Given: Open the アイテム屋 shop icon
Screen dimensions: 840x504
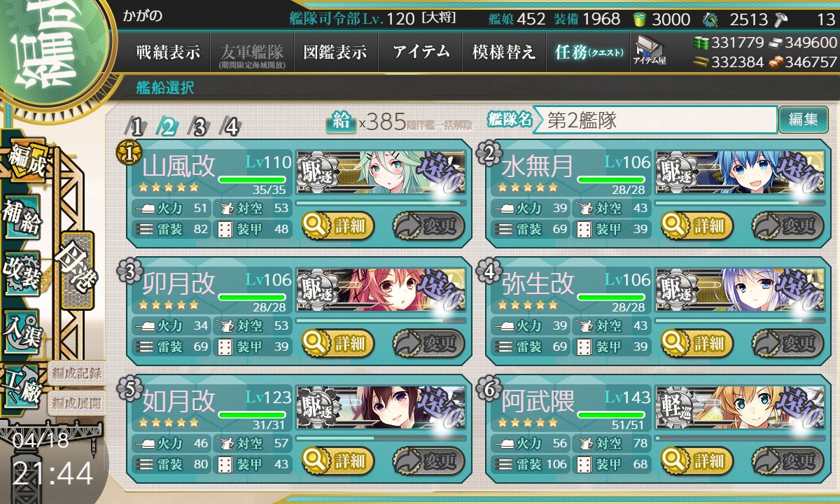Looking at the screenshot, I should (x=649, y=50).
